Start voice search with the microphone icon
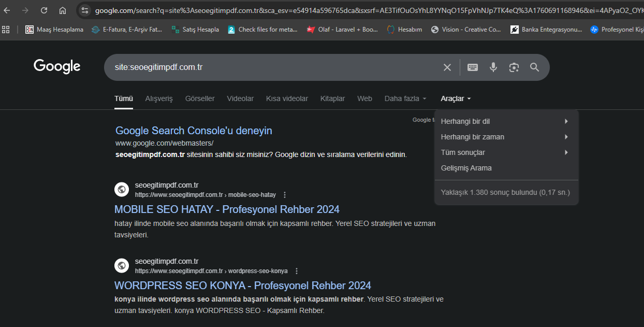644x327 pixels. coord(493,67)
